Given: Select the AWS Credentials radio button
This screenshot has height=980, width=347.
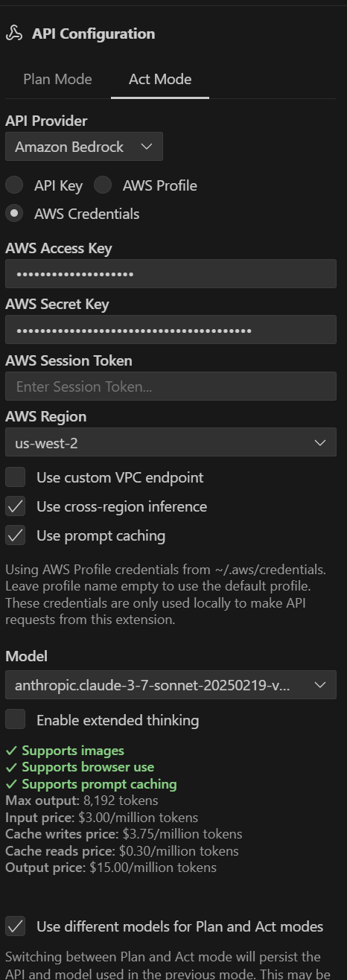Looking at the screenshot, I should 14,214.
